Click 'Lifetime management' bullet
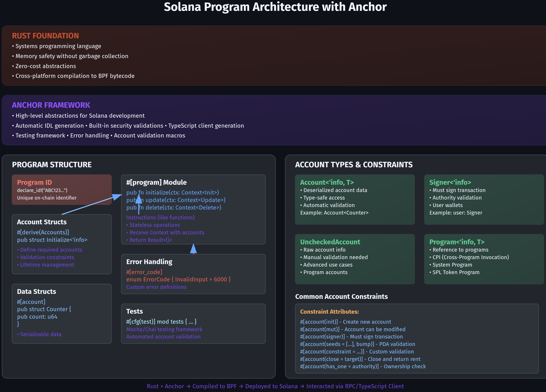The height and width of the screenshot is (392, 546). (46, 265)
